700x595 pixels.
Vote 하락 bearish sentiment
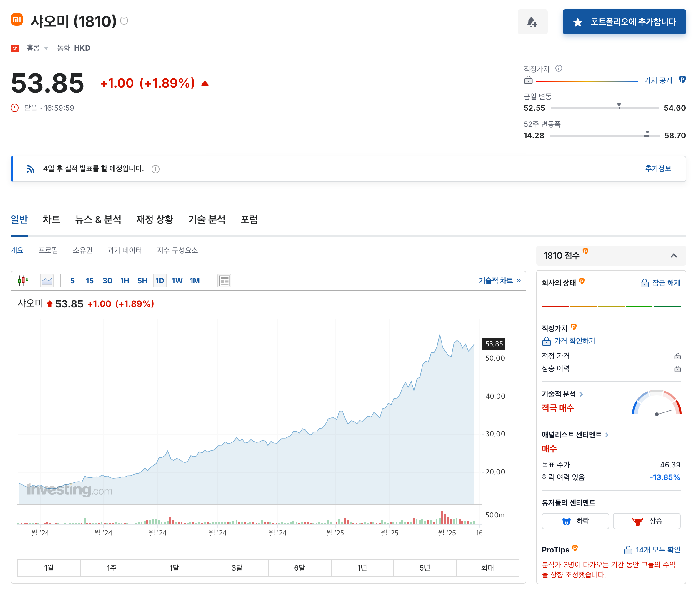[x=575, y=521]
